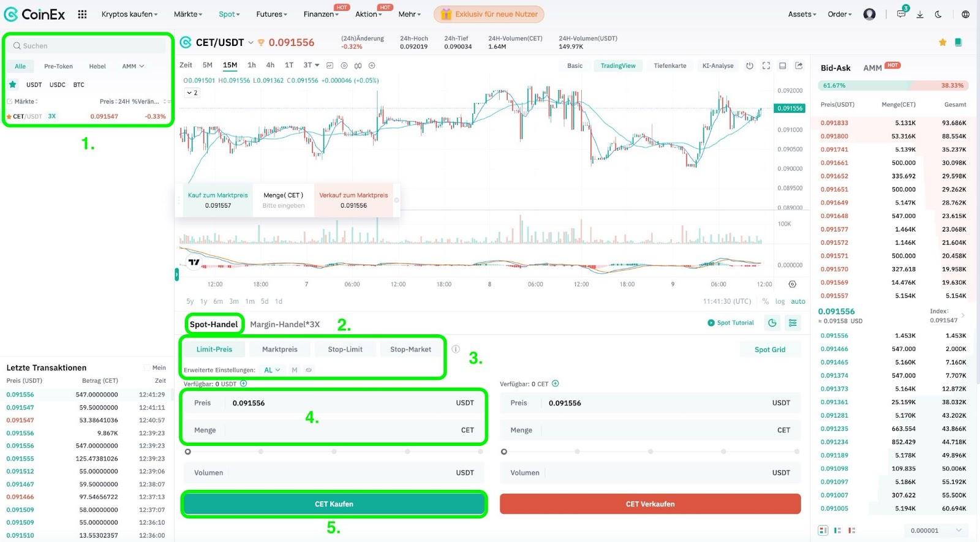
Task: Open the Spot Tutorial link
Action: (x=731, y=323)
